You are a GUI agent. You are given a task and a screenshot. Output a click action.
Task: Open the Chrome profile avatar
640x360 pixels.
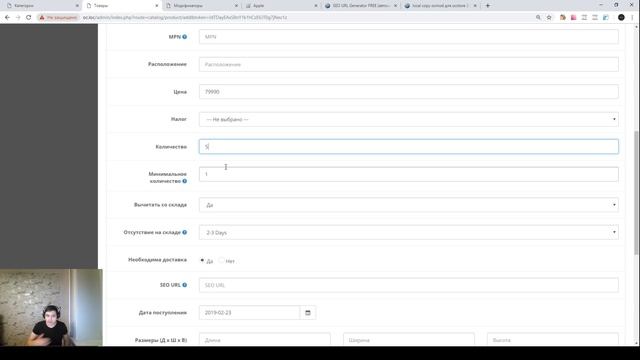(621, 18)
